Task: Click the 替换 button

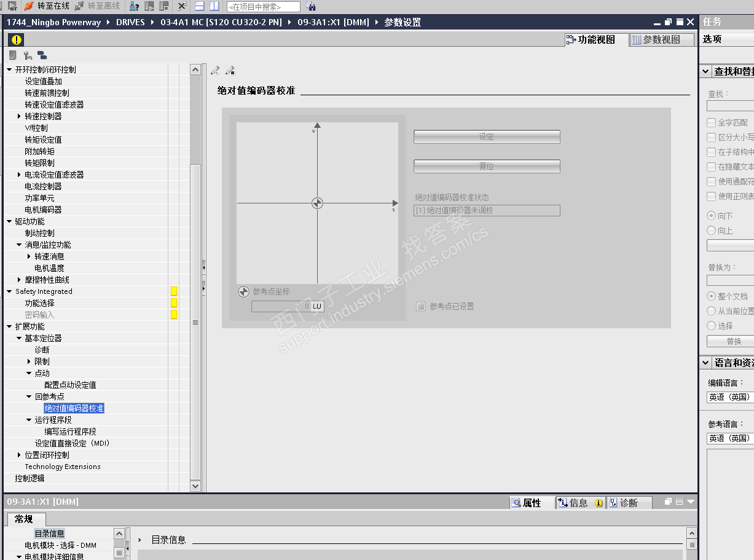Action: point(731,341)
